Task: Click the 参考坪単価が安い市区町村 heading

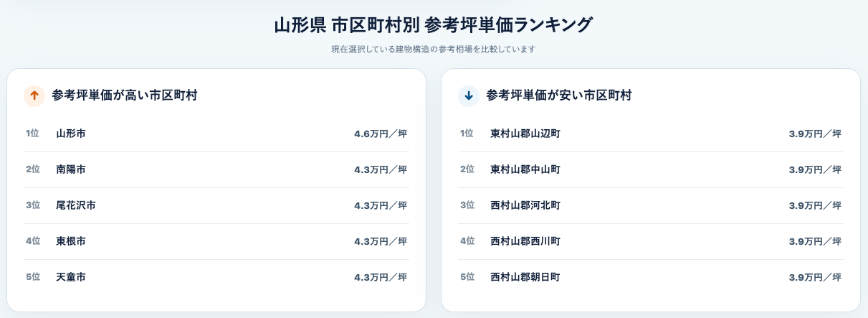Action: tap(559, 95)
